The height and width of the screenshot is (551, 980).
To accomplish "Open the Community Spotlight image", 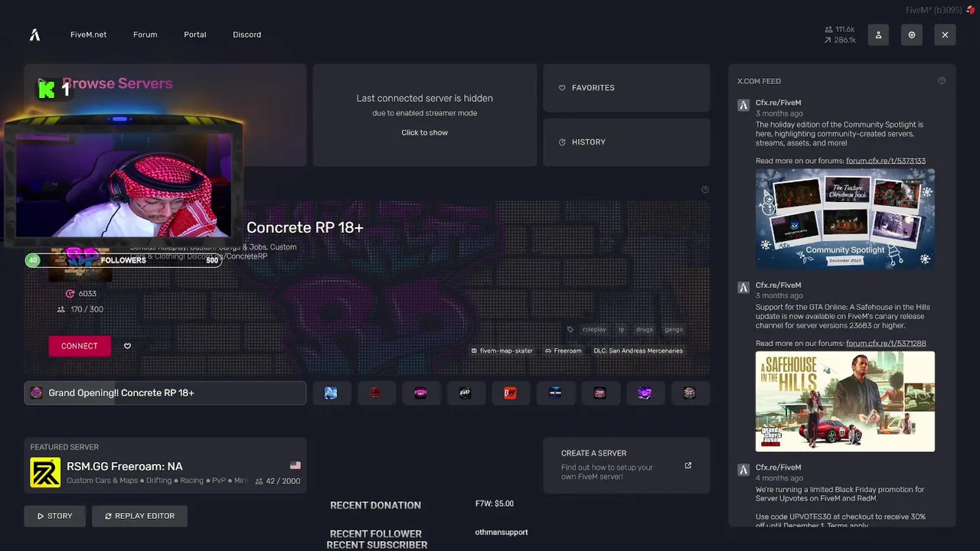I will point(845,218).
